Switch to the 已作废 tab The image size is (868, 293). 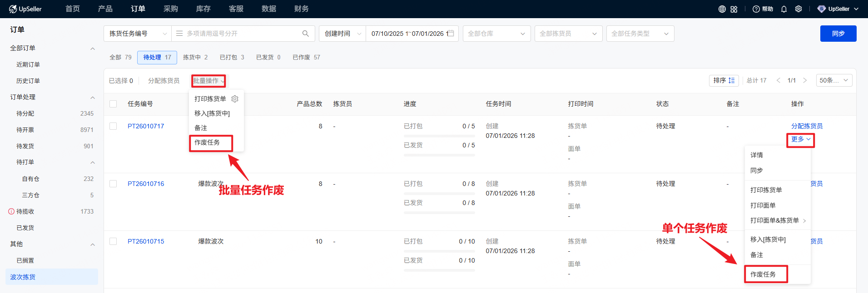click(306, 57)
